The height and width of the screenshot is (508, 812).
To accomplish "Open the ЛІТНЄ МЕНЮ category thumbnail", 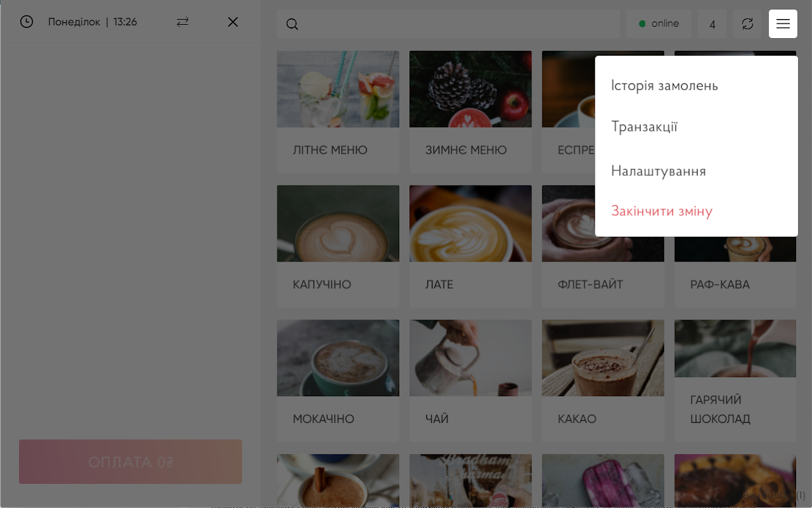I will [x=338, y=90].
